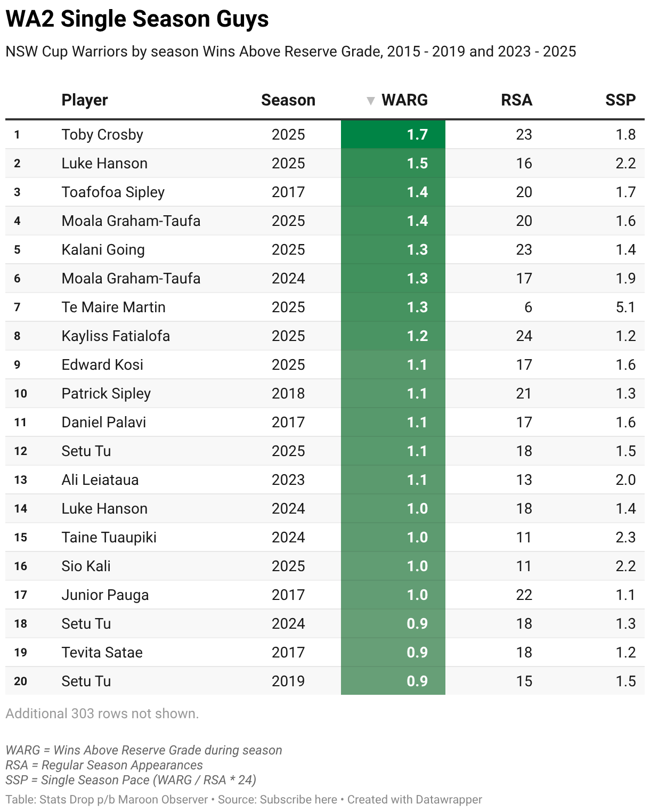Click Setu Tu's 2019 WARG 0.9 cell

click(x=393, y=681)
